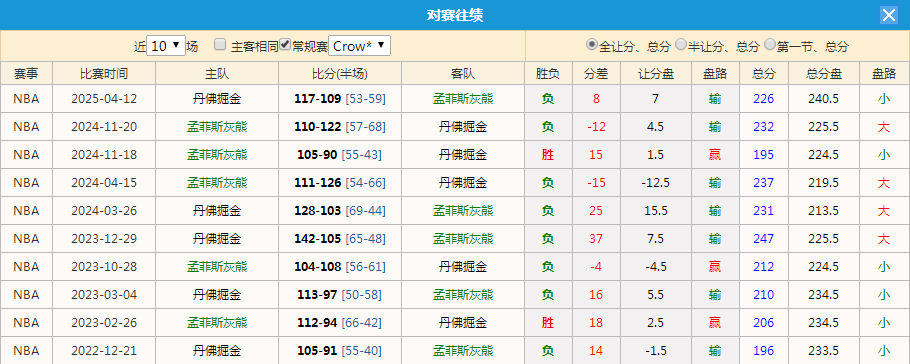The width and height of the screenshot is (910, 364).
Task: Click point difference -15
Action: point(596,182)
